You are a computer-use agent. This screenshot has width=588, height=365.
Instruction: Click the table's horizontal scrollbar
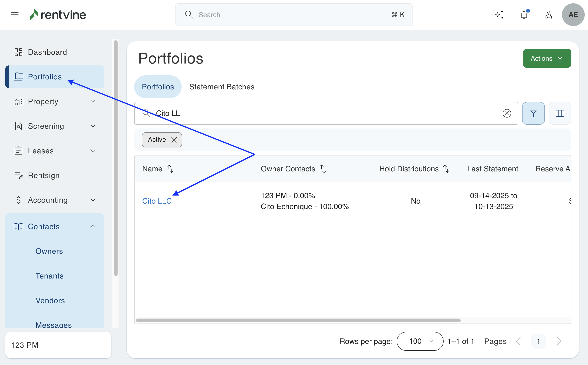pyautogui.click(x=298, y=320)
